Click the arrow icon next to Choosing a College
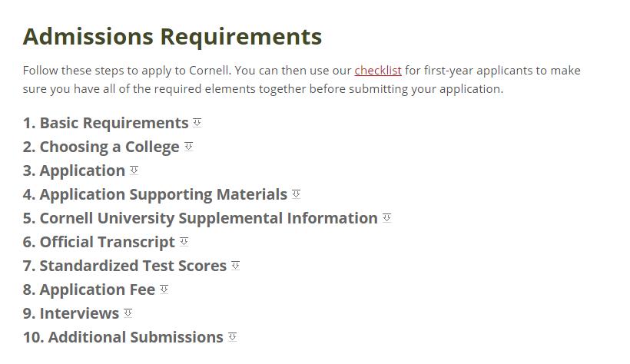The width and height of the screenshot is (630, 364). pyautogui.click(x=189, y=146)
